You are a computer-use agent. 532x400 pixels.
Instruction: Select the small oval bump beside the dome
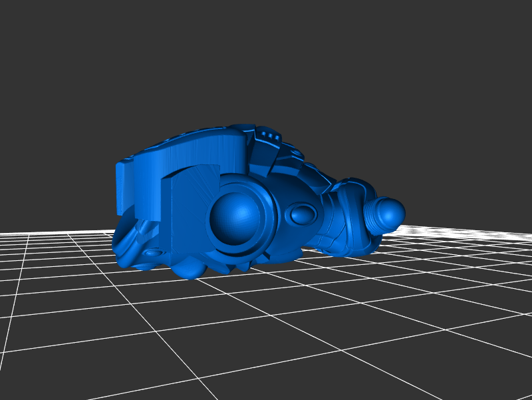(x=303, y=214)
